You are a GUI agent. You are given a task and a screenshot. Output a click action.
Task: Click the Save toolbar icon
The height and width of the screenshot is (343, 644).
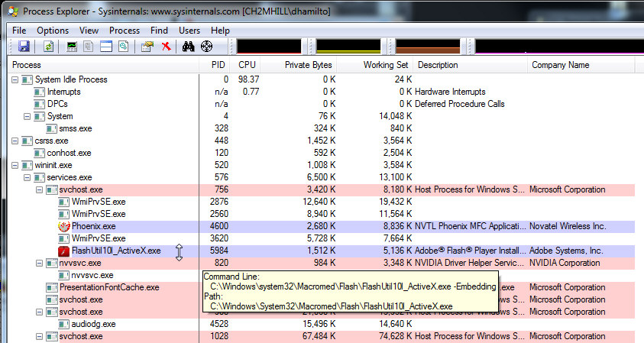coord(24,46)
